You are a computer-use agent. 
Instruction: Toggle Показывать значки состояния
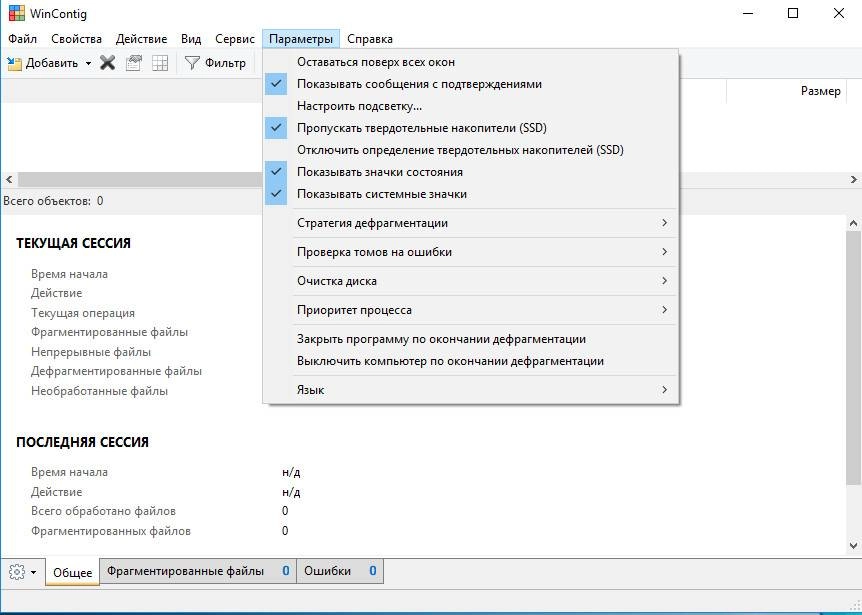pyautogui.click(x=471, y=172)
